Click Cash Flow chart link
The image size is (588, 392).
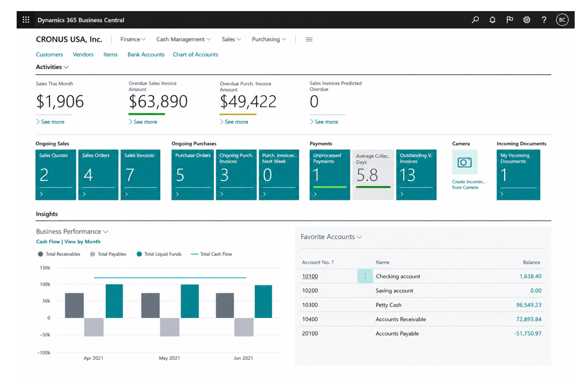pyautogui.click(x=48, y=241)
